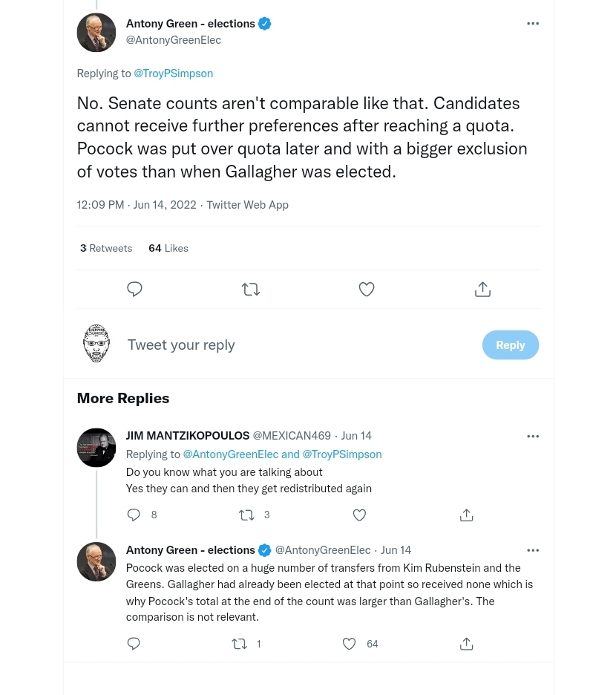Viewport: 616px width, 695px height.
Task: Reply to the main Antony Green tweet
Action: [134, 289]
